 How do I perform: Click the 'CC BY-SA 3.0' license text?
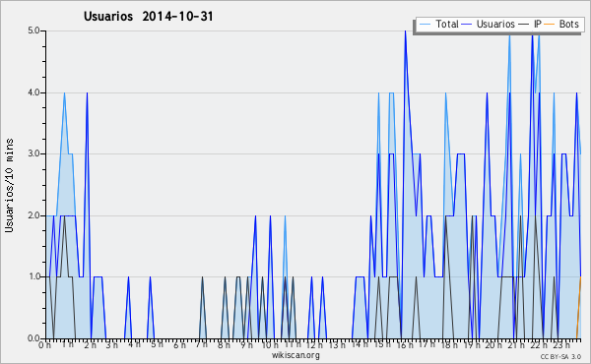(560, 356)
